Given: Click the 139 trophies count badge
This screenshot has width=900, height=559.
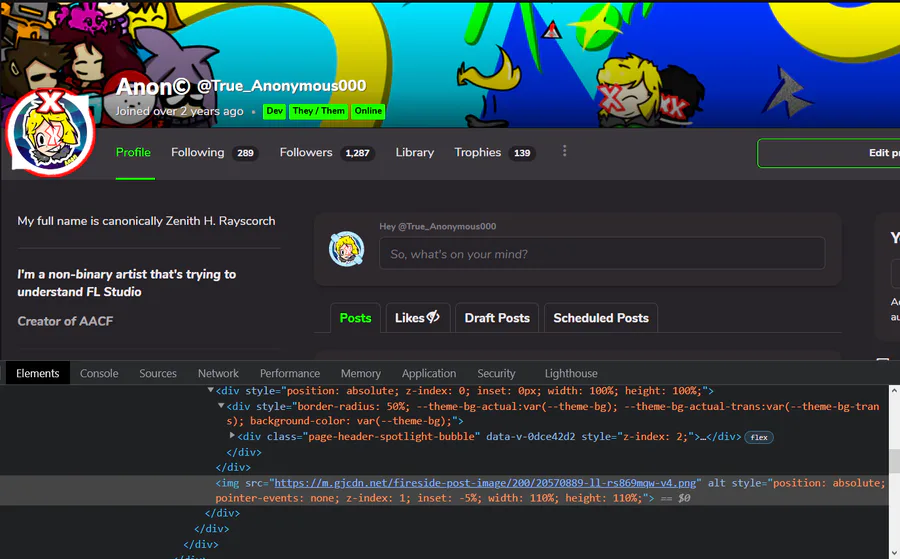Looking at the screenshot, I should coord(522,153).
